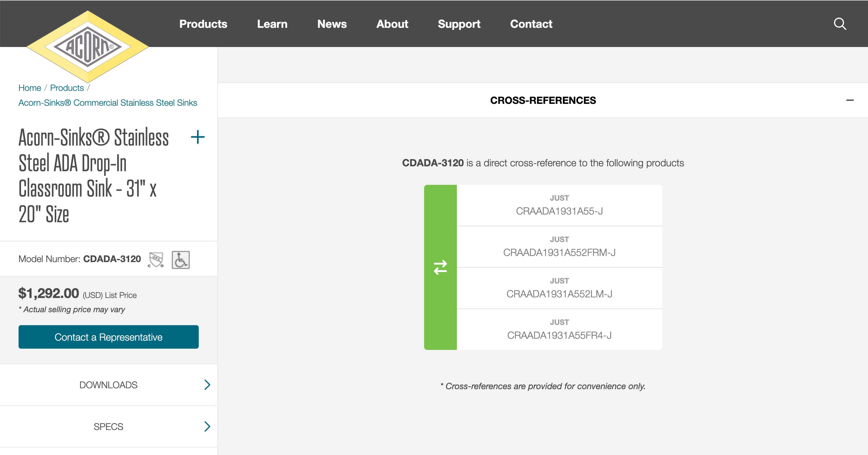Click the UPC shield certification icon
868x455 pixels.
pyautogui.click(x=156, y=260)
